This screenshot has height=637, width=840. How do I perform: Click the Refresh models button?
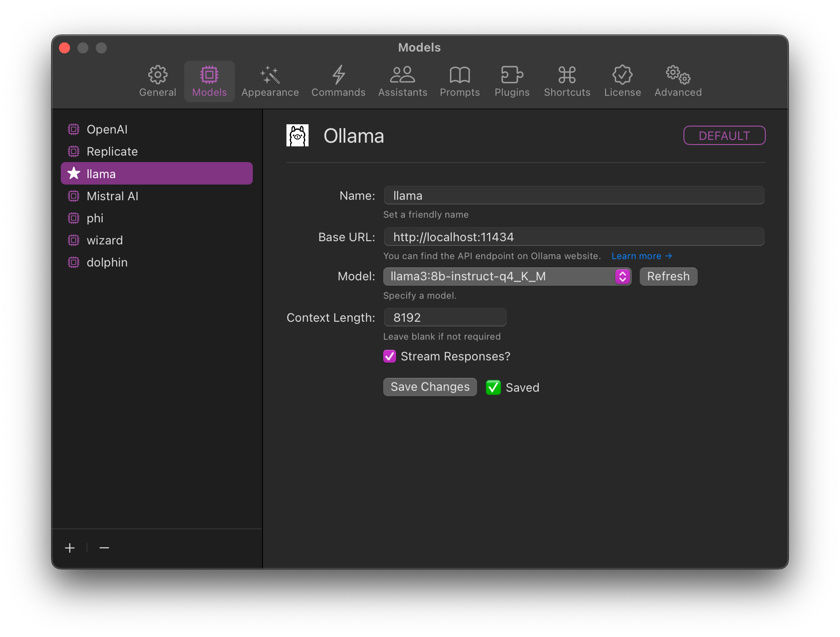[668, 277]
